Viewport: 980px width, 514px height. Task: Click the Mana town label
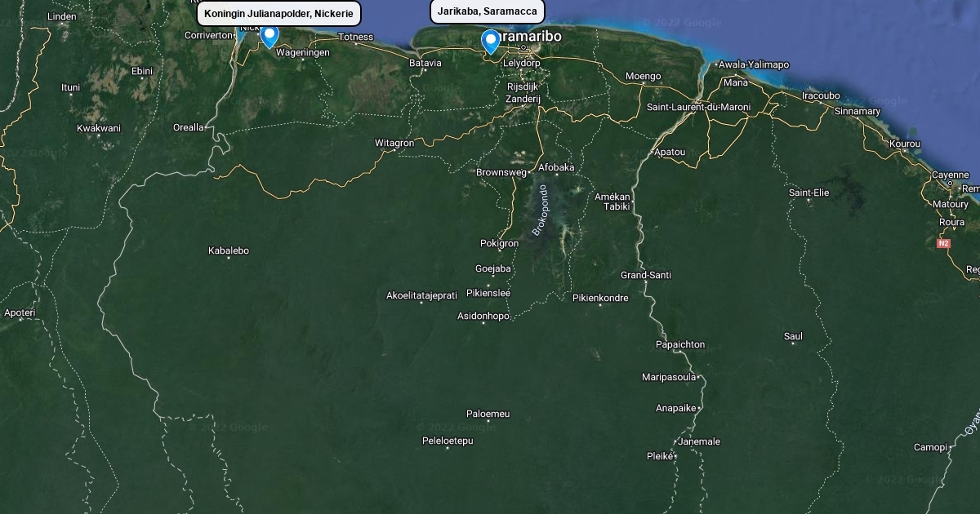point(736,82)
